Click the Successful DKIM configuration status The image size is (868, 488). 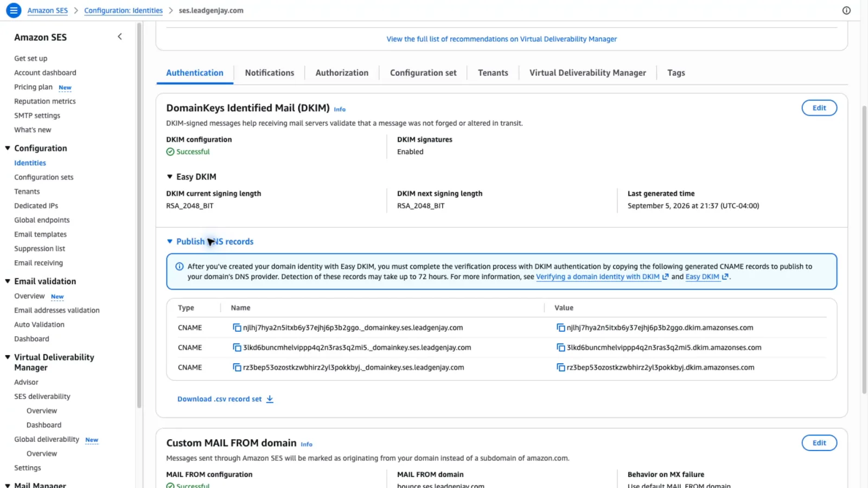tap(188, 152)
